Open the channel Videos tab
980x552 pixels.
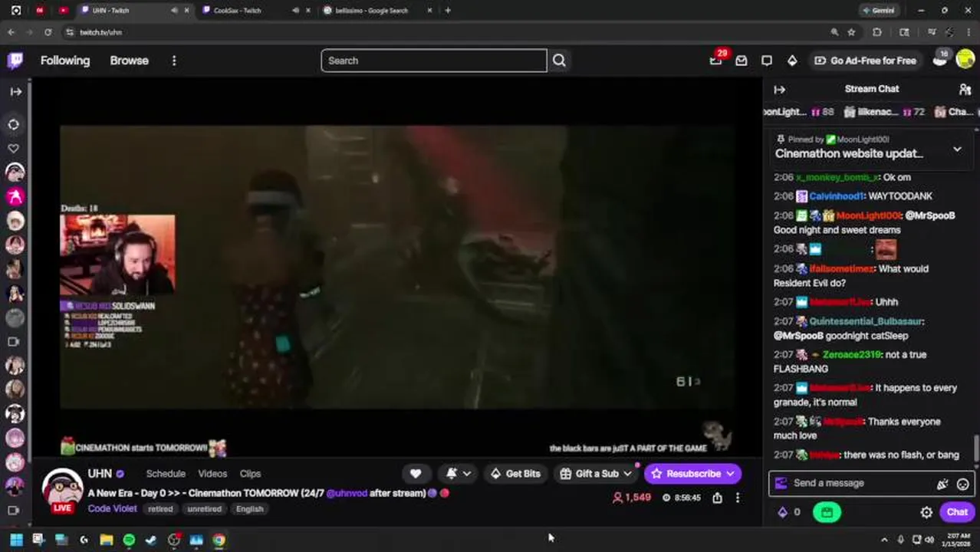tap(212, 474)
